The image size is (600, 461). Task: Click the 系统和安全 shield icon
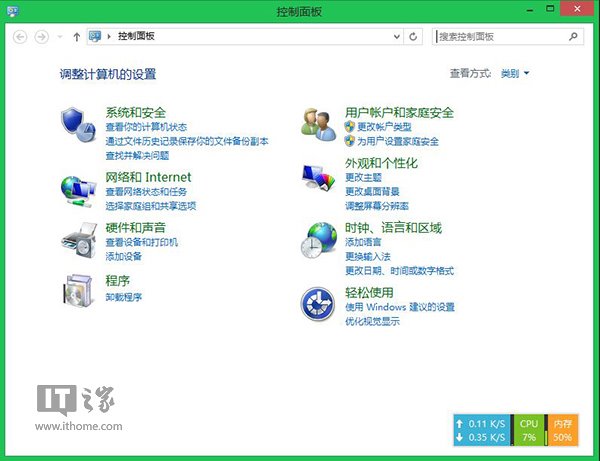click(79, 123)
